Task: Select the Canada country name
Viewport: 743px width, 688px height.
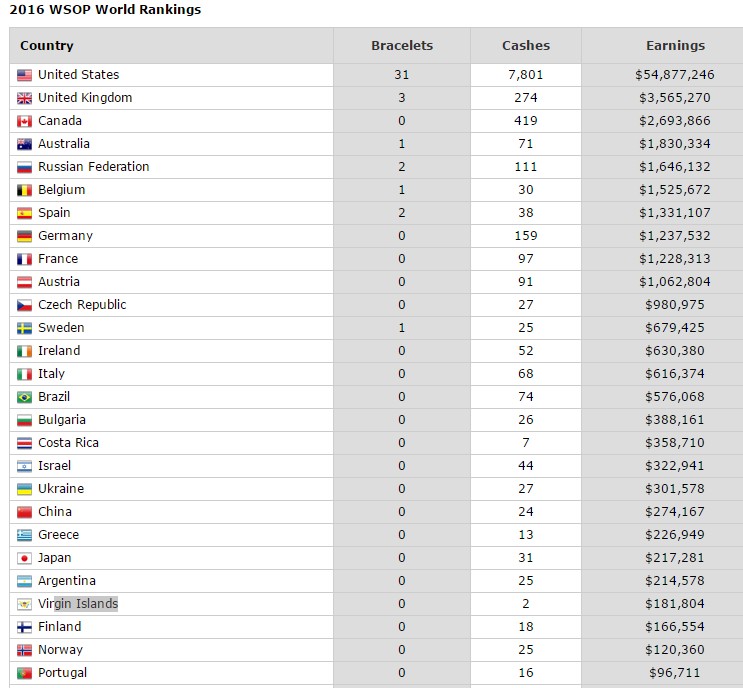Action: click(60, 120)
